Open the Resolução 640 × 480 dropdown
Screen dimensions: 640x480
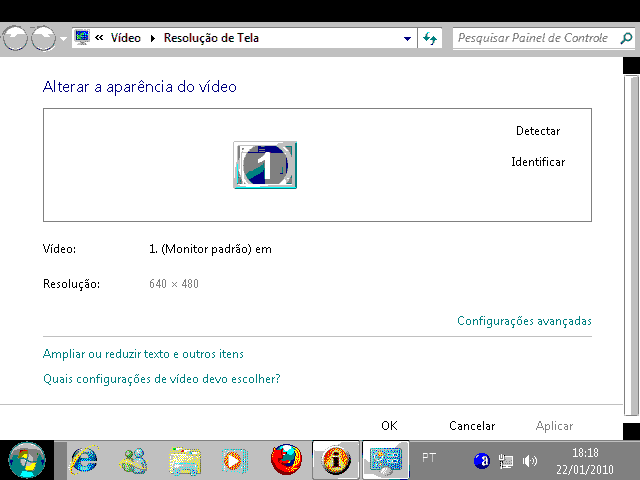(174, 284)
